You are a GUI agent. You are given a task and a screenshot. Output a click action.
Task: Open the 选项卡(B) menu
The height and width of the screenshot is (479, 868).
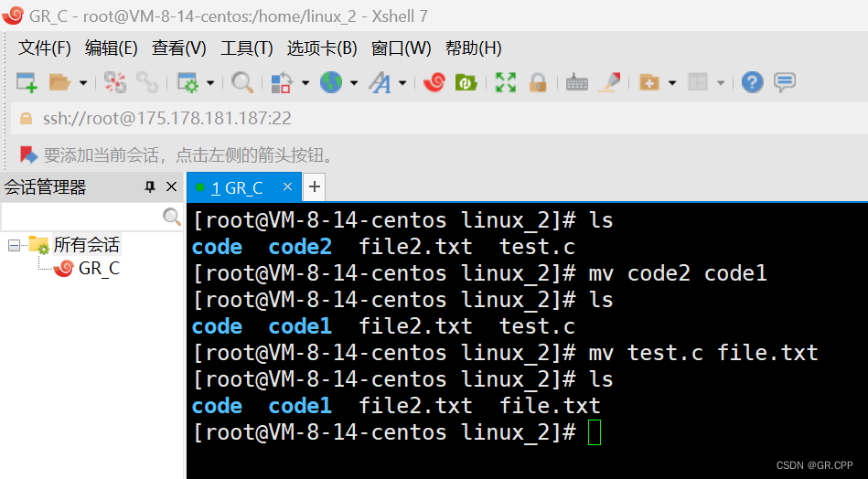[322, 48]
